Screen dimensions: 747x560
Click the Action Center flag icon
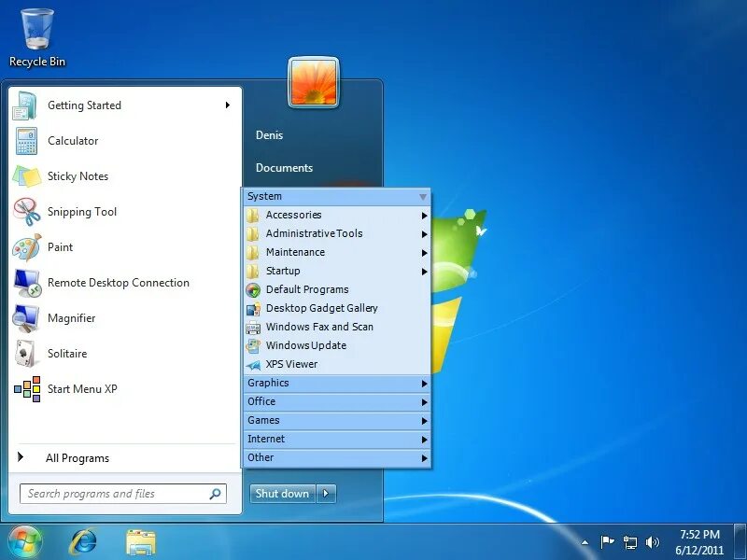tap(607, 542)
